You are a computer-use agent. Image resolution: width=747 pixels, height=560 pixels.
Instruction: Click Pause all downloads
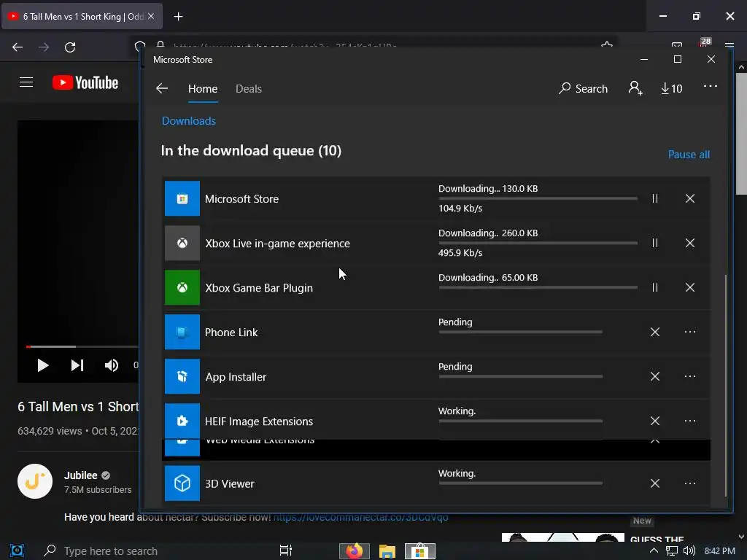click(x=689, y=155)
